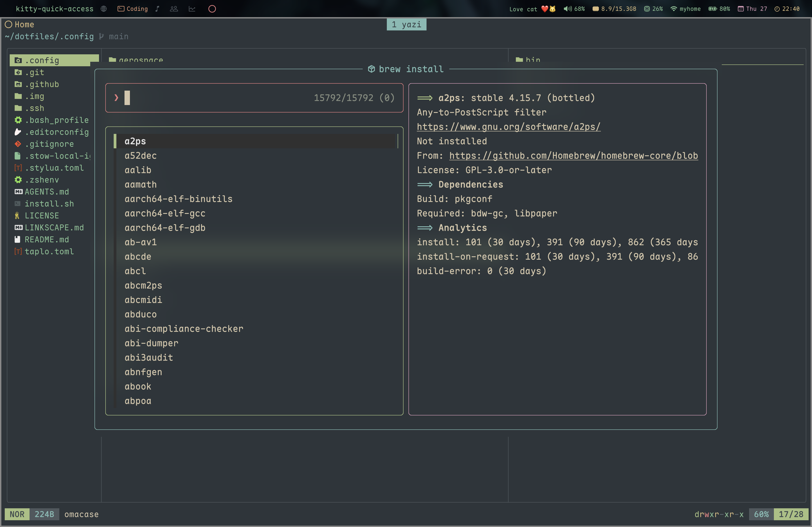
Task: Click the book icon beside README.md
Action: tap(17, 239)
